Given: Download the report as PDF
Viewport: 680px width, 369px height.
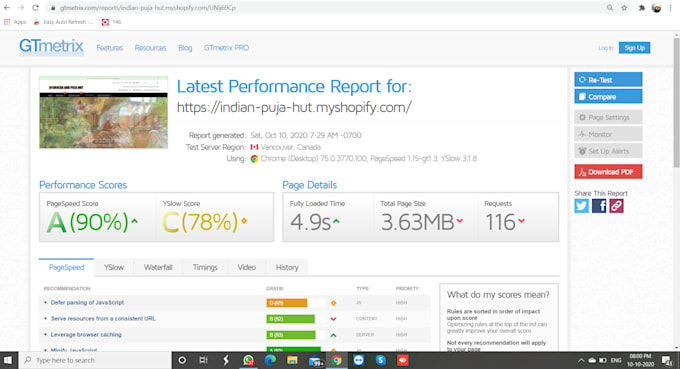Looking at the screenshot, I should point(608,172).
